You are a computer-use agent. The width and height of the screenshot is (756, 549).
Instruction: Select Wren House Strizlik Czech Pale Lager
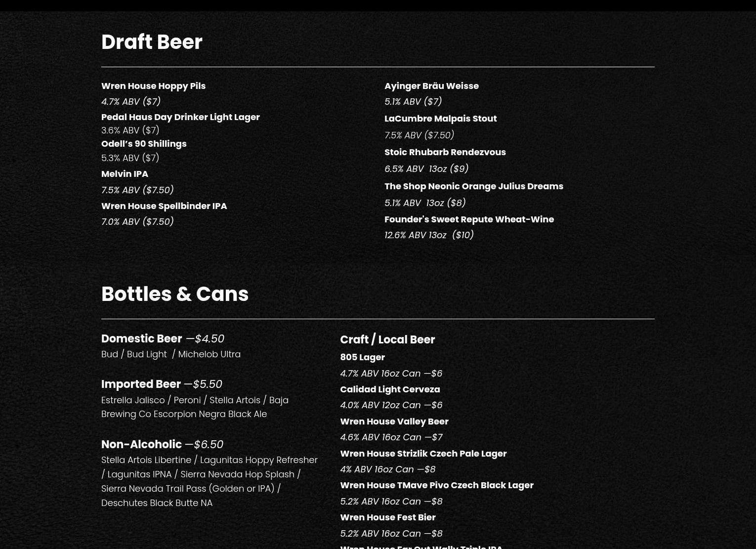click(423, 454)
